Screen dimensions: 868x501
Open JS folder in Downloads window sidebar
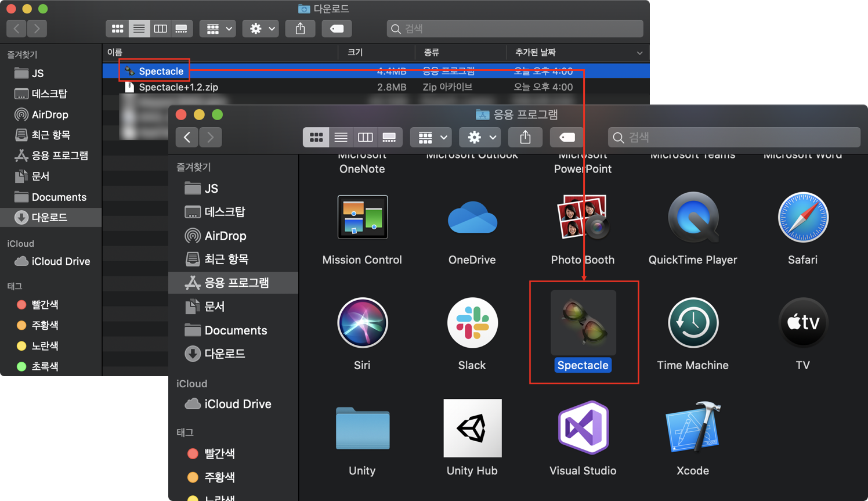coord(51,73)
